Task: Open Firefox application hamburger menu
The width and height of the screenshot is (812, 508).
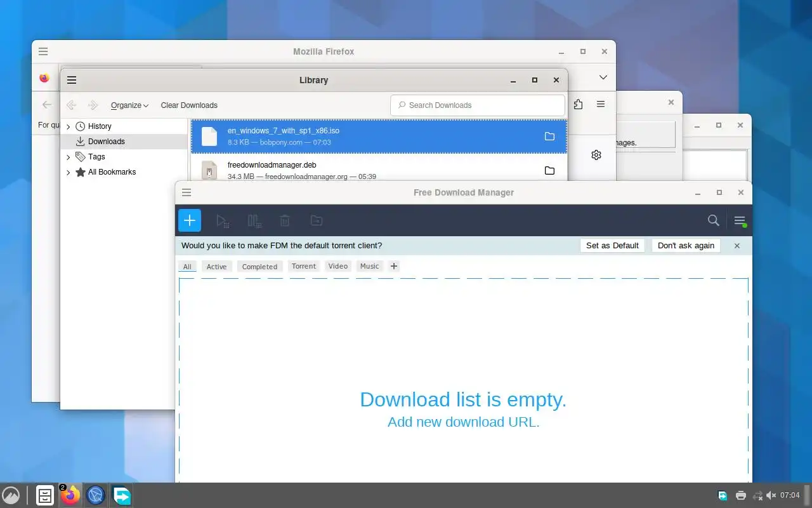Action: point(601,104)
